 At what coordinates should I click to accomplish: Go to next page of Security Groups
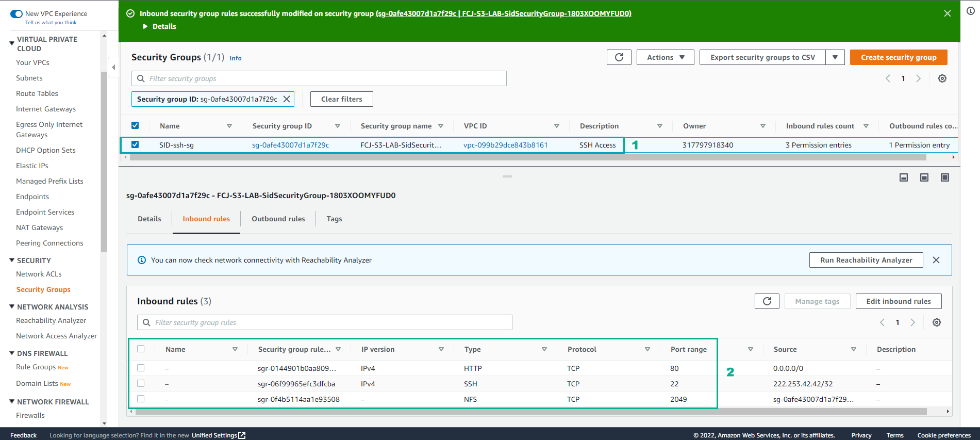pos(918,78)
